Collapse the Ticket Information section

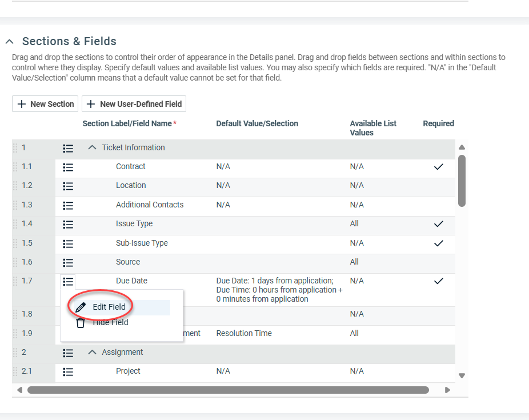tap(92, 147)
